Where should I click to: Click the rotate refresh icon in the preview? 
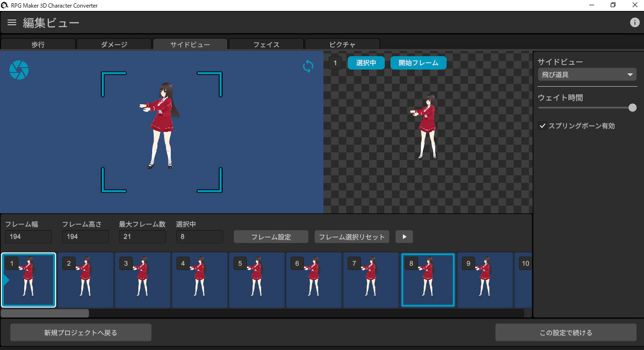coord(308,66)
